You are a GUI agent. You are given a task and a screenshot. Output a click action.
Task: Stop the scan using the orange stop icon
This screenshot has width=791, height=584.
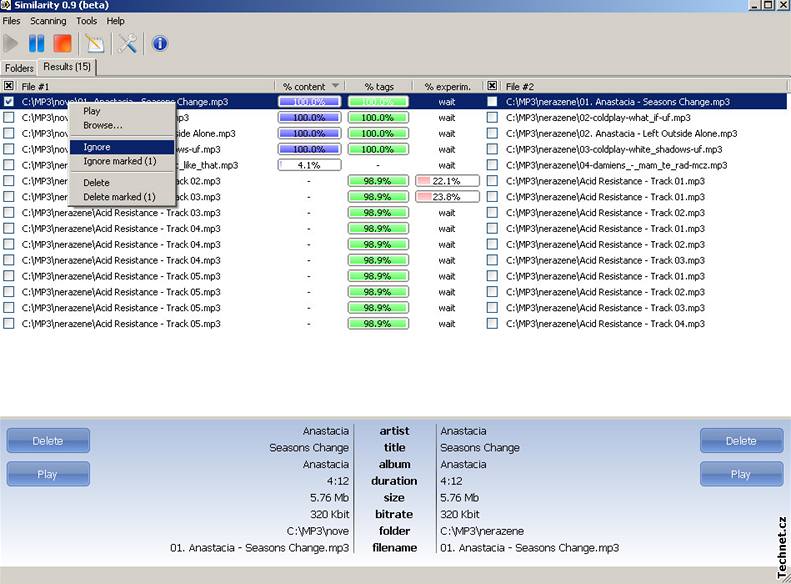(62, 43)
